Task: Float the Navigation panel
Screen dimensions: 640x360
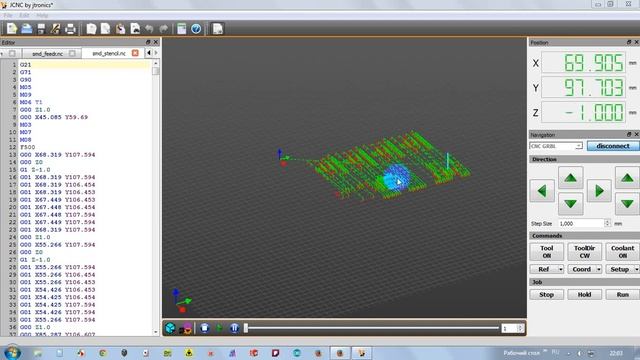Action: pos(629,134)
